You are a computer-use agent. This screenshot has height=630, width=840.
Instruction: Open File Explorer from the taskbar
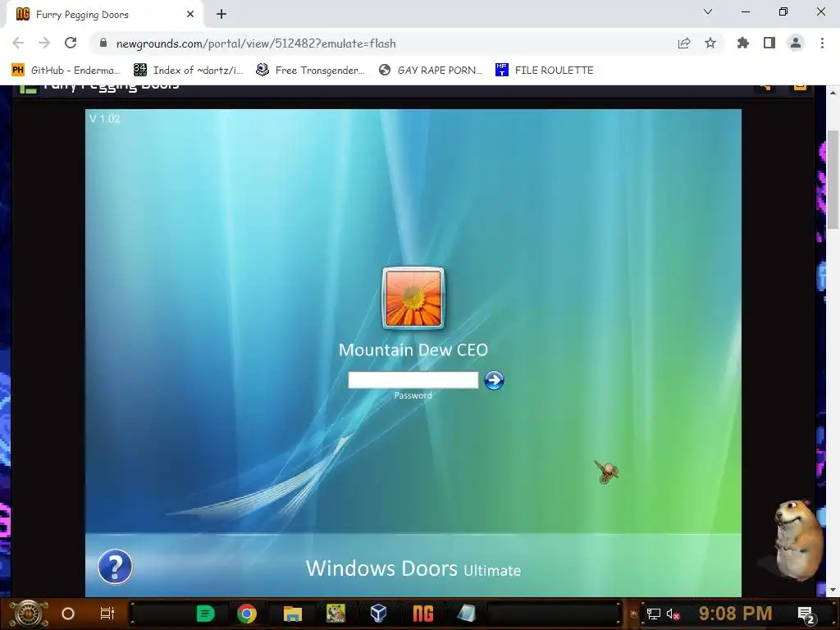point(293,614)
